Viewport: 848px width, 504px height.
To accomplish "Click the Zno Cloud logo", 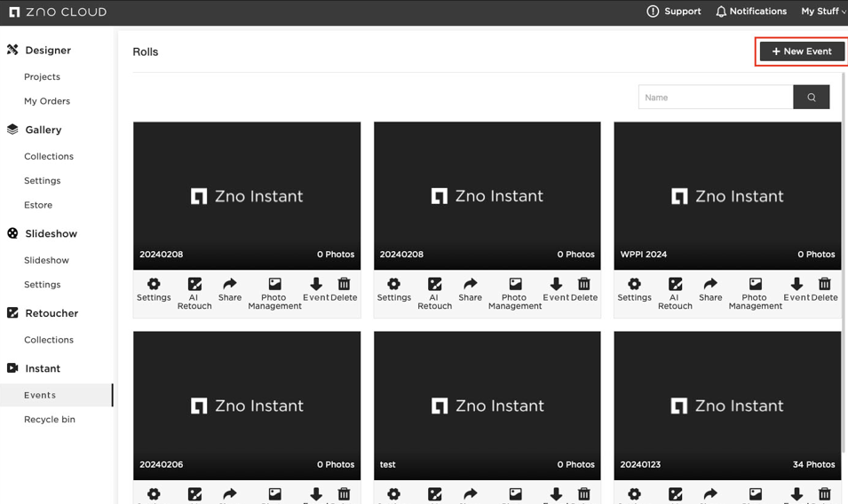I will tap(58, 12).
